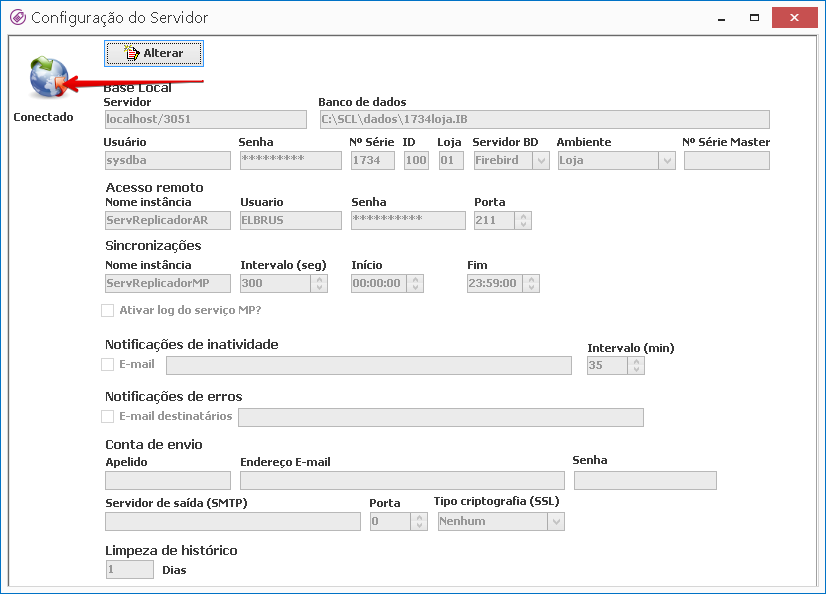
Task: Select the Endereço E-mail input field
Action: click(402, 480)
